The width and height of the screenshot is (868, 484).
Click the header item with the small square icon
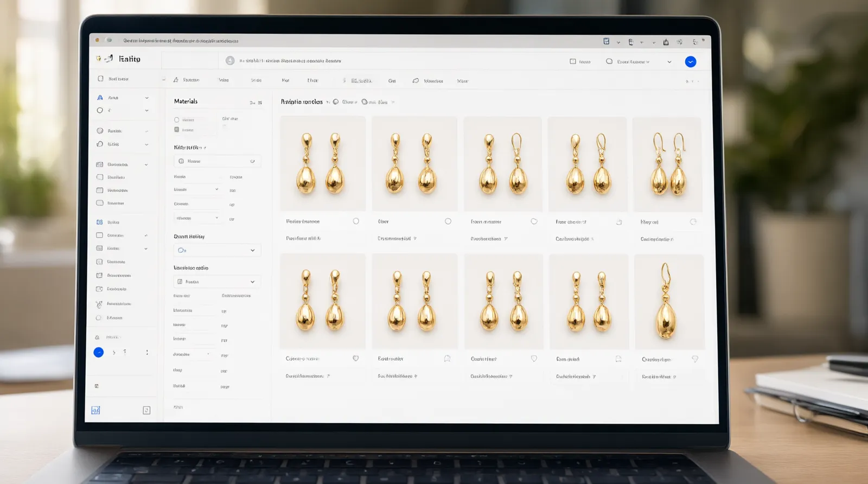click(x=580, y=62)
